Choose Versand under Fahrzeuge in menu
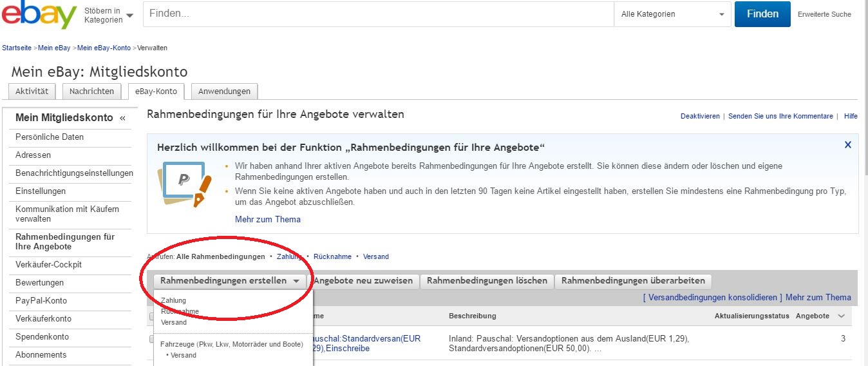868x366 pixels. point(184,355)
